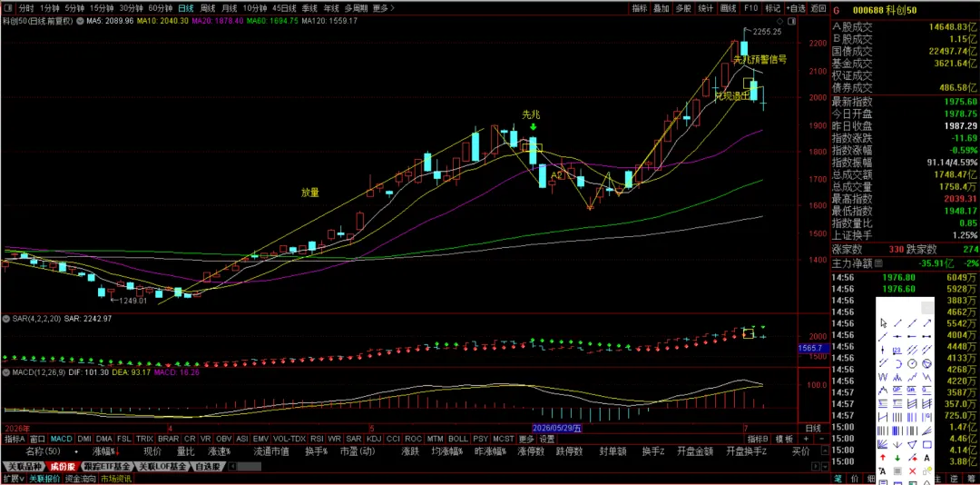Switch chart to 5分钟 period
The height and width of the screenshot is (485, 980).
(x=73, y=8)
